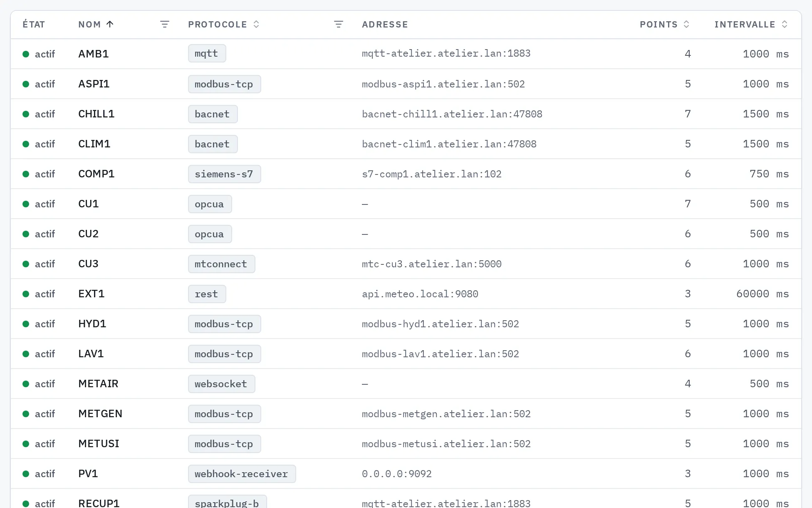812x508 pixels.
Task: Click the name COMP1
Action: click(x=97, y=174)
